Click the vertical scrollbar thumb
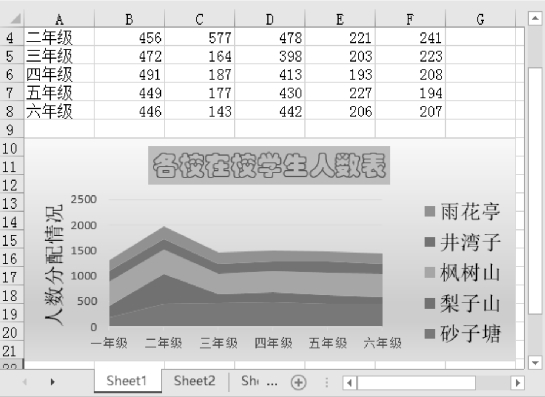The height and width of the screenshot is (397, 545). point(535,191)
